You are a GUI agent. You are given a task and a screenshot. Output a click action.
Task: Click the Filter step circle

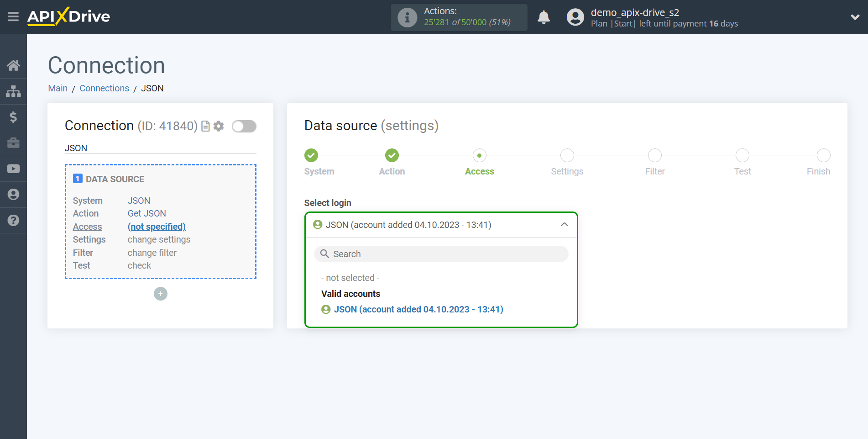tap(654, 155)
